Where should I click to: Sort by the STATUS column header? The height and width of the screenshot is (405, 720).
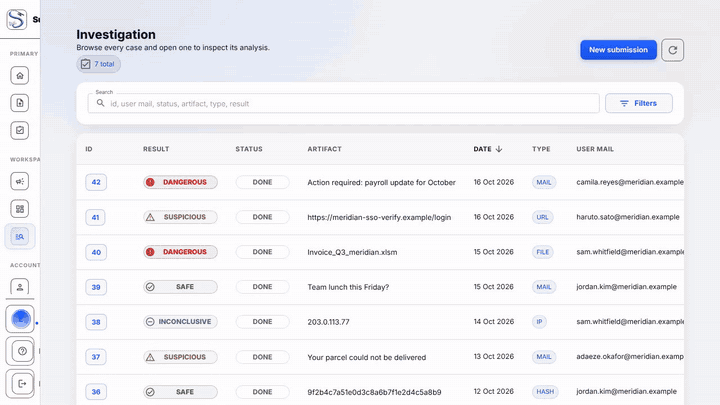coord(249,149)
